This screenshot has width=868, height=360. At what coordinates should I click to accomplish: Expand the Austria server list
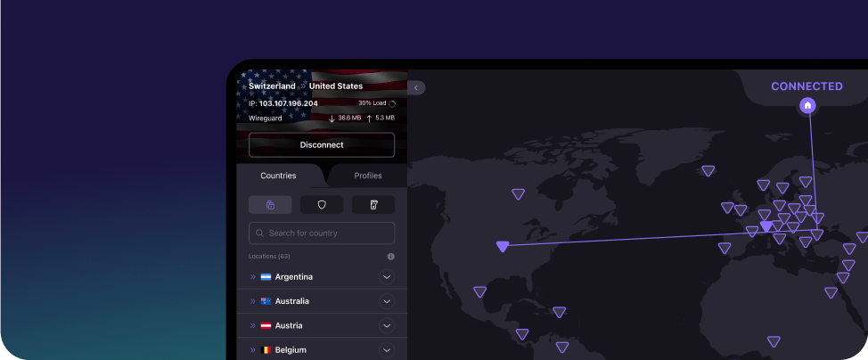387,325
